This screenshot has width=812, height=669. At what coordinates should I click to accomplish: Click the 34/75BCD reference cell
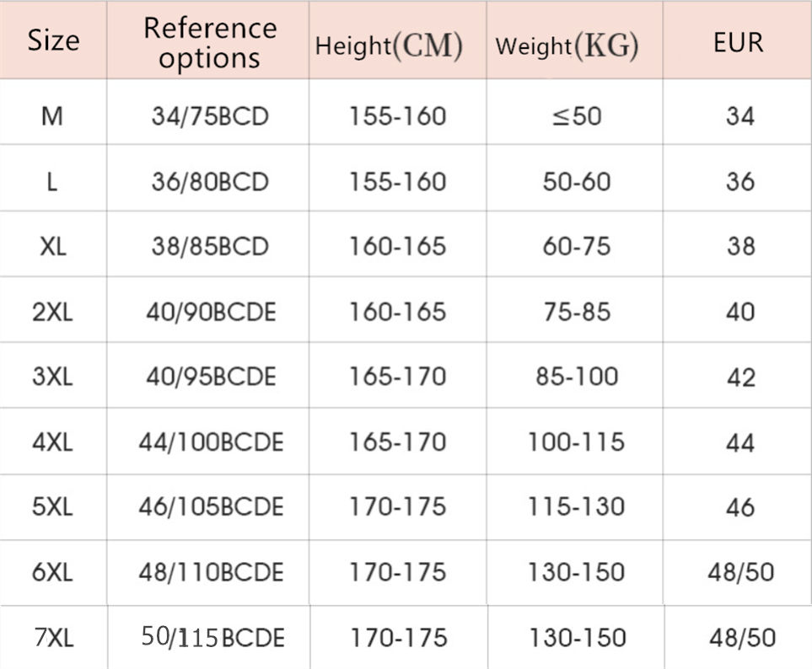tap(209, 115)
